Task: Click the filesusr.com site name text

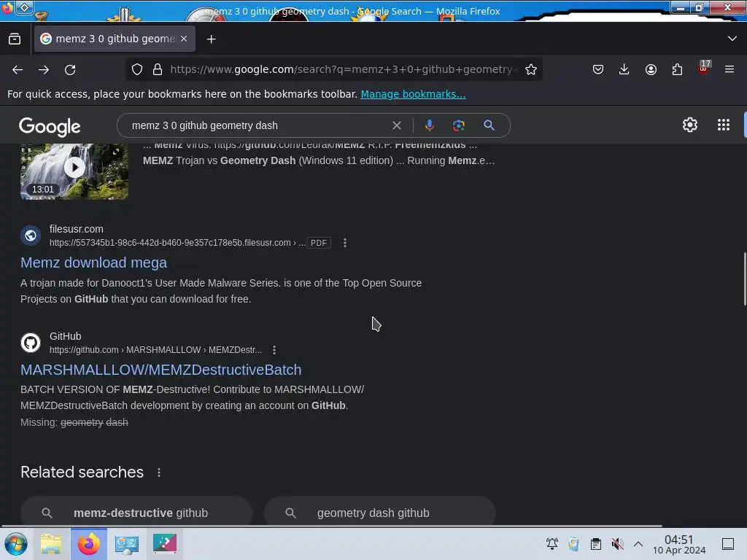Action: [x=76, y=229]
